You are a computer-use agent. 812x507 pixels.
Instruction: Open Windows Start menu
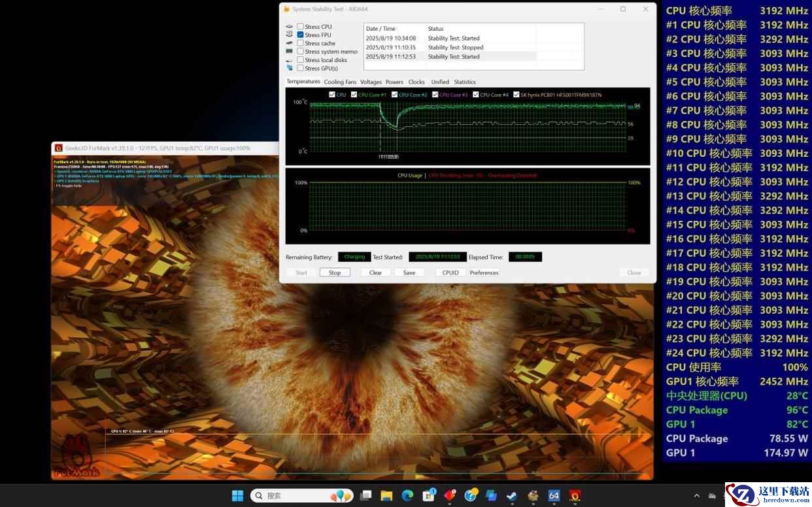point(237,496)
